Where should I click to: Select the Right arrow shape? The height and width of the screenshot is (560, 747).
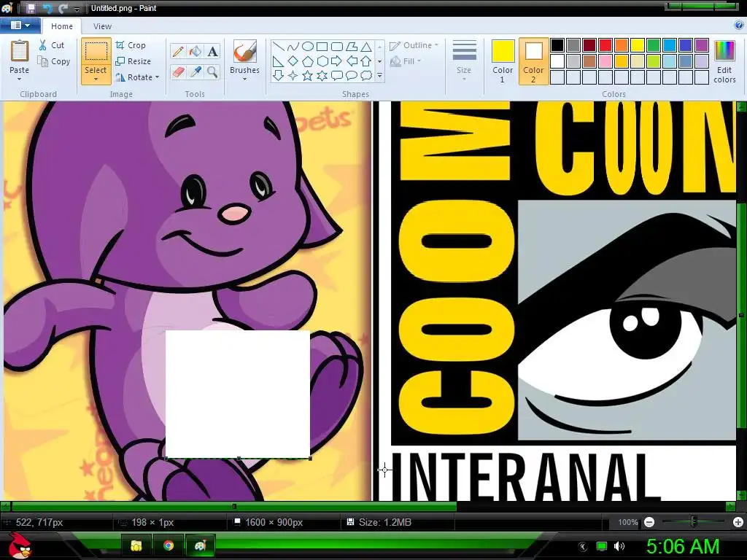[x=337, y=61]
